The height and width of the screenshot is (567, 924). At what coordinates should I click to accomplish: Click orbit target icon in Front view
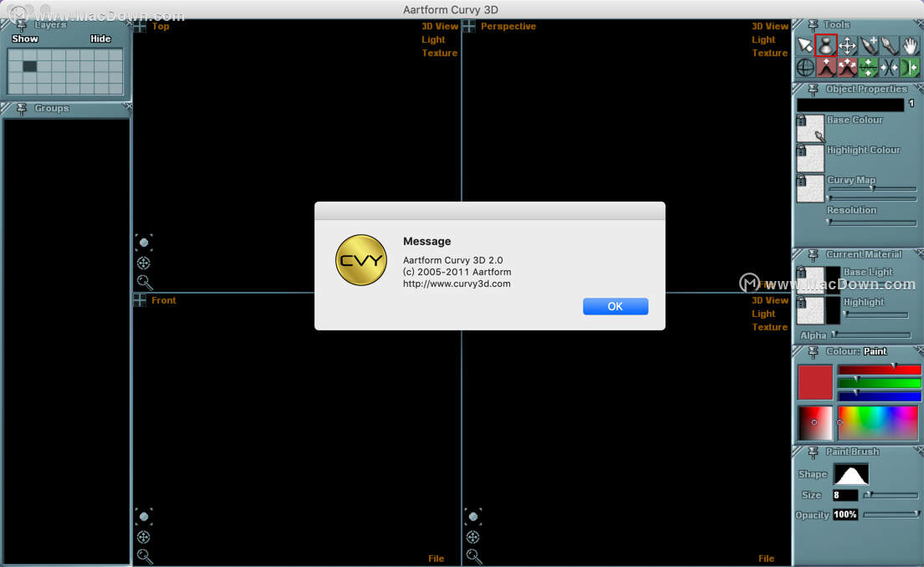(x=143, y=537)
